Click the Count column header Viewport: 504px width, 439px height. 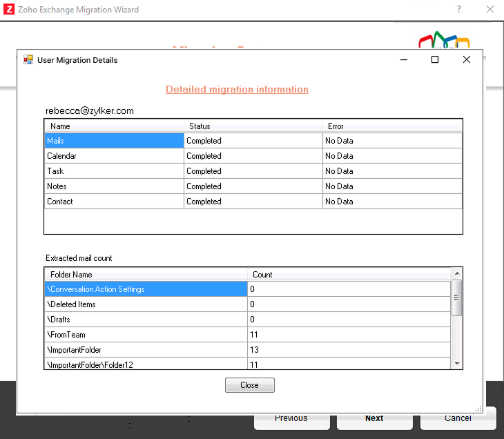pos(349,275)
